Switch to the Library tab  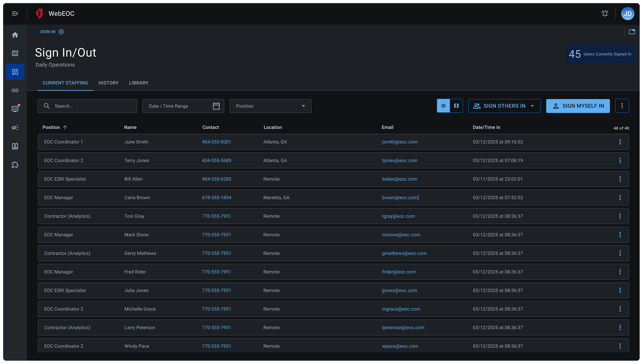[138, 83]
